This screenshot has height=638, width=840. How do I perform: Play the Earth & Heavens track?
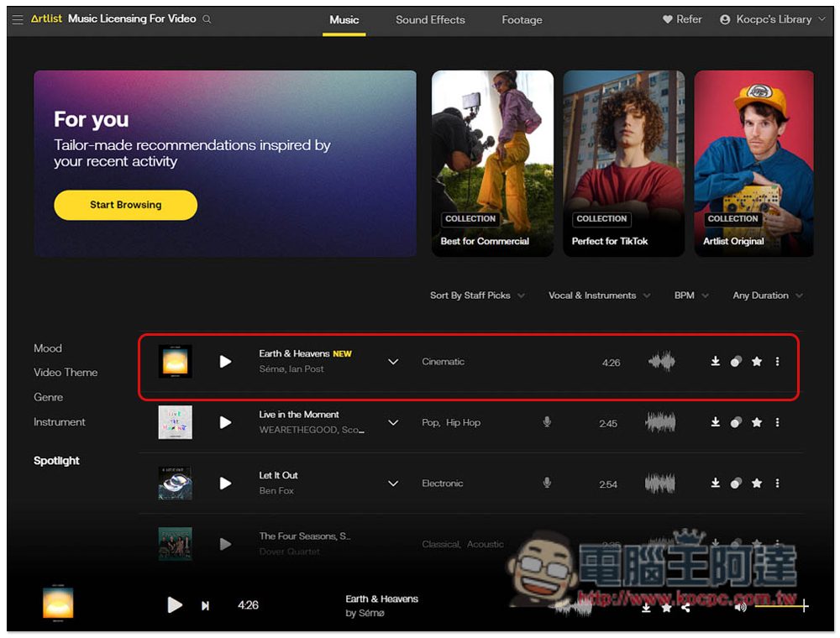pos(225,362)
